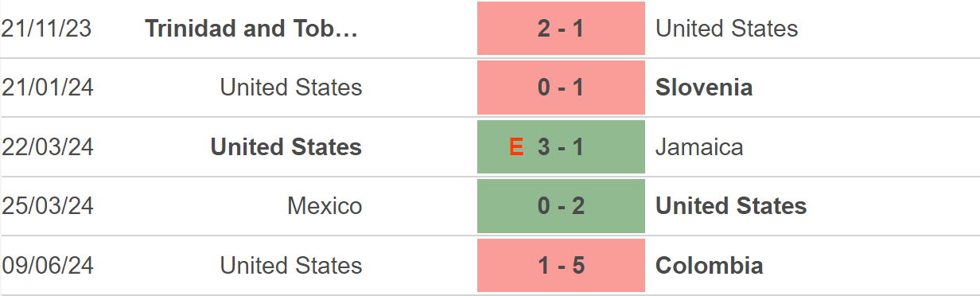Select the Trinidad and Tob… team name

[251, 29]
